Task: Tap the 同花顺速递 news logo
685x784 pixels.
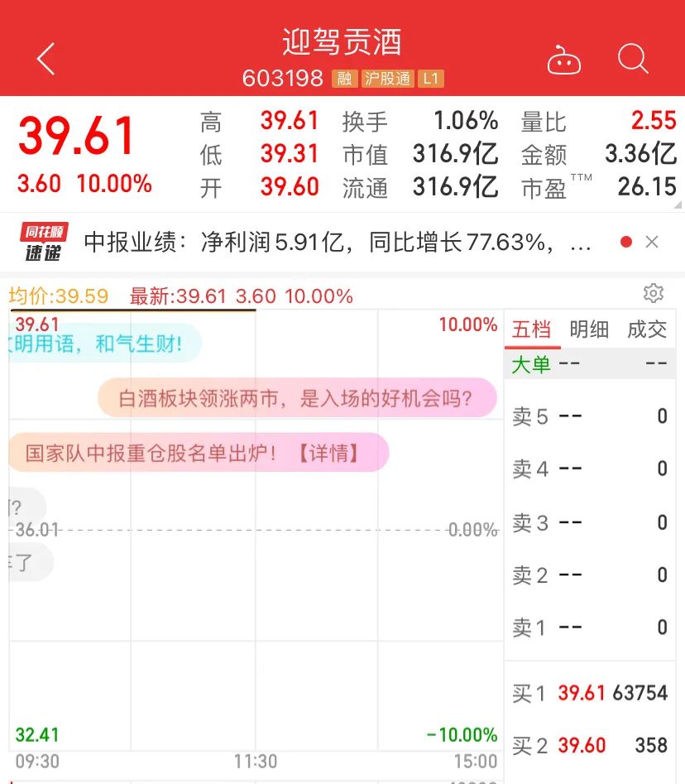Action: pos(43,242)
